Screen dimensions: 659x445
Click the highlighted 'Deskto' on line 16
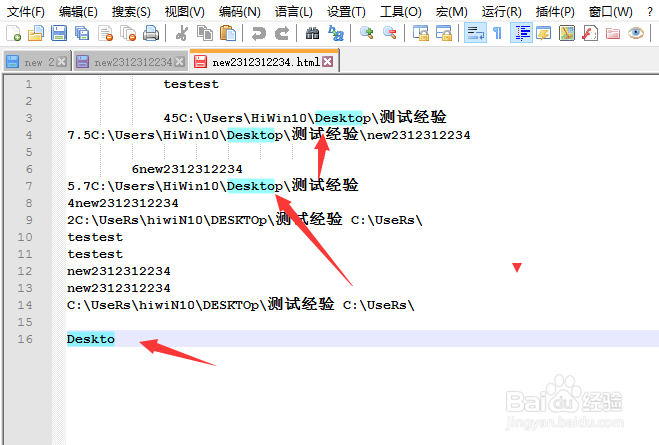pyautogui.click(x=91, y=339)
